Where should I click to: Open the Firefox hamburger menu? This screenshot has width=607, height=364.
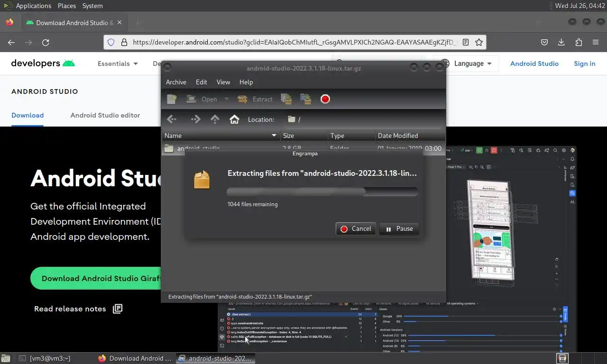coord(596,42)
